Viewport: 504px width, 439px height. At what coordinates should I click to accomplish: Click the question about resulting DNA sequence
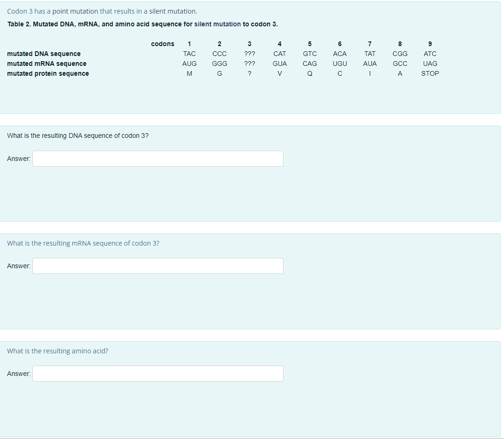point(78,136)
